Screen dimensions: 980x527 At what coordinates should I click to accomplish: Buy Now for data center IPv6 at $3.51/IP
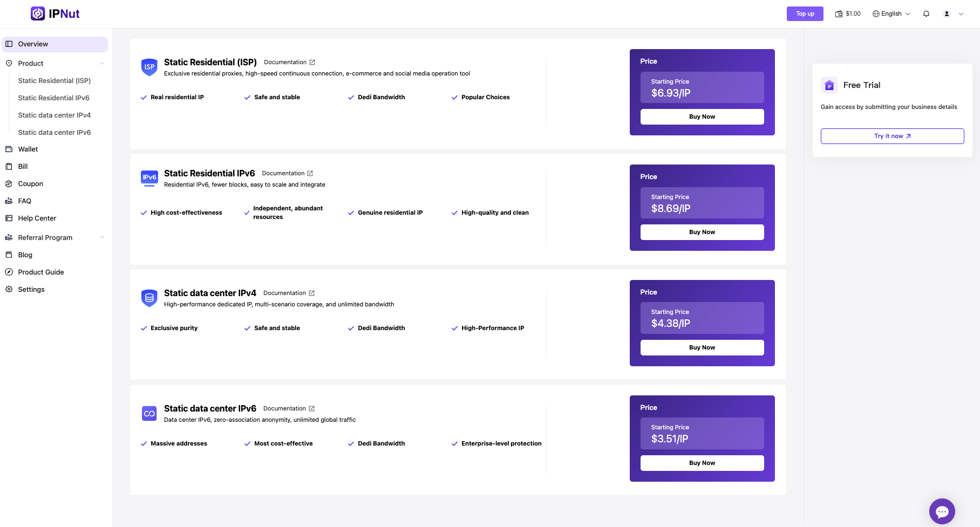point(702,463)
